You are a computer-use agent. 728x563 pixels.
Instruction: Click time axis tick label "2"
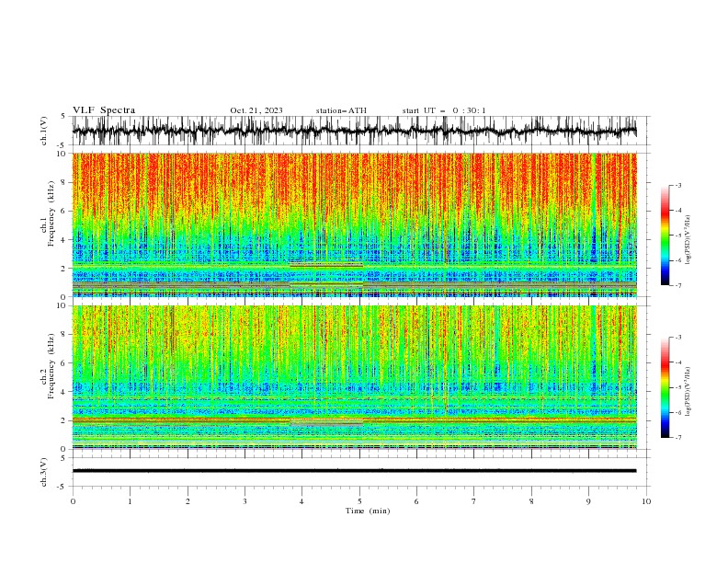pos(188,501)
